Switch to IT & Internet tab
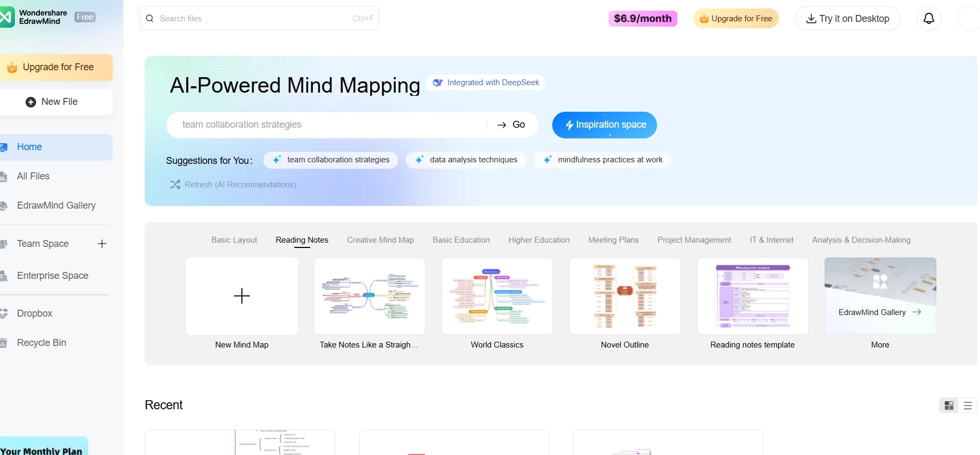980x455 pixels. click(x=771, y=240)
